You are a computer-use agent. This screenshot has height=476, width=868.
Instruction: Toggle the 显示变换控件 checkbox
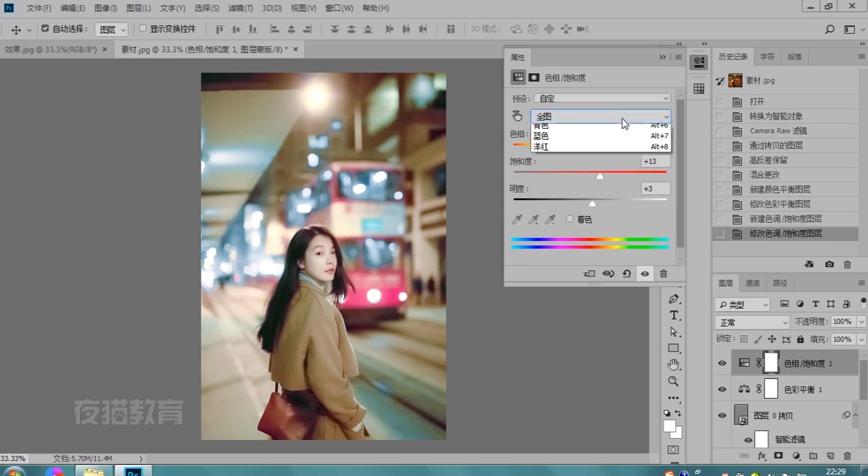point(143,29)
